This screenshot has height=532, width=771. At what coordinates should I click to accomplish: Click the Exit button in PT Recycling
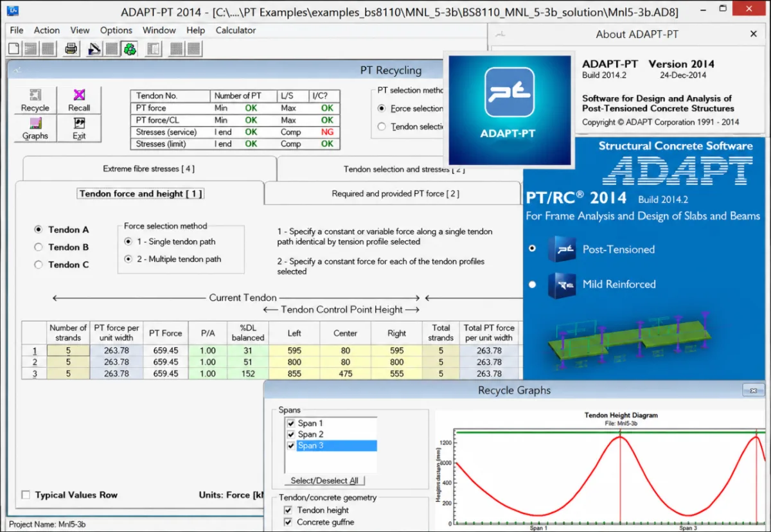click(79, 129)
